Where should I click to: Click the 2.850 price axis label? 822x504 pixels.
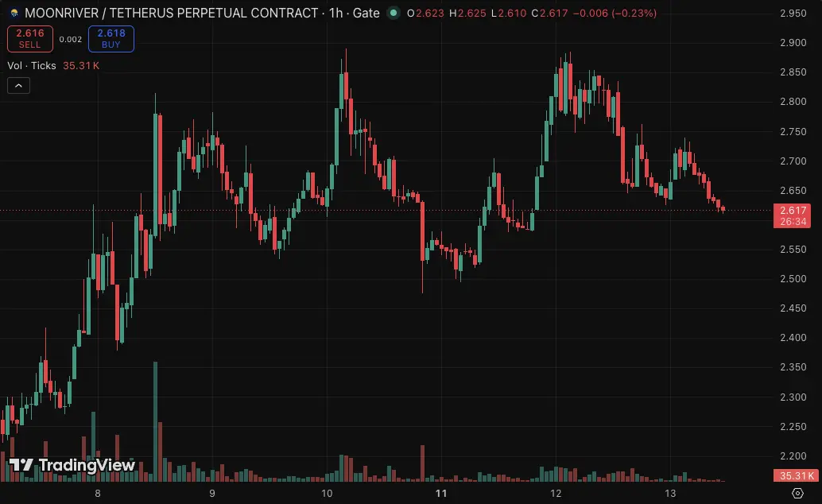[x=793, y=72]
